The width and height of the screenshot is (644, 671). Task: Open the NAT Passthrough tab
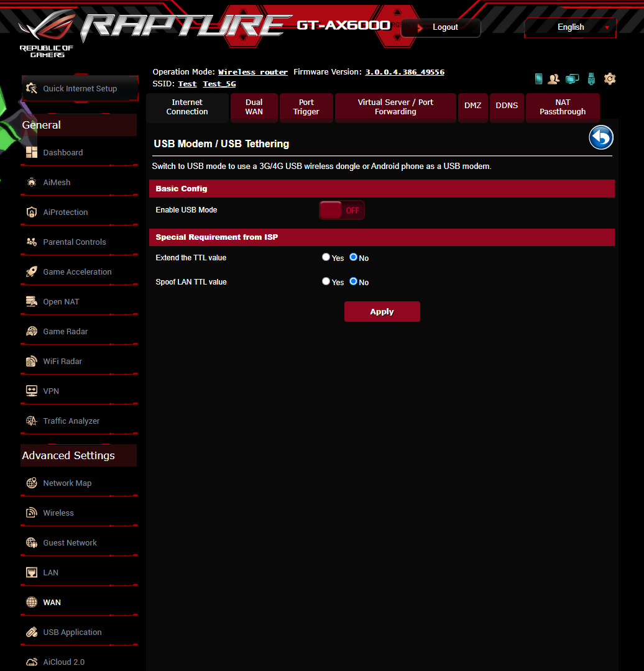coord(563,107)
